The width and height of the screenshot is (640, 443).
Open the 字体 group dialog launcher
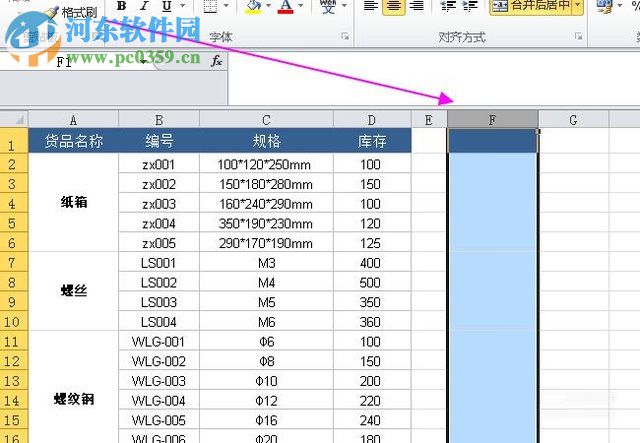345,37
